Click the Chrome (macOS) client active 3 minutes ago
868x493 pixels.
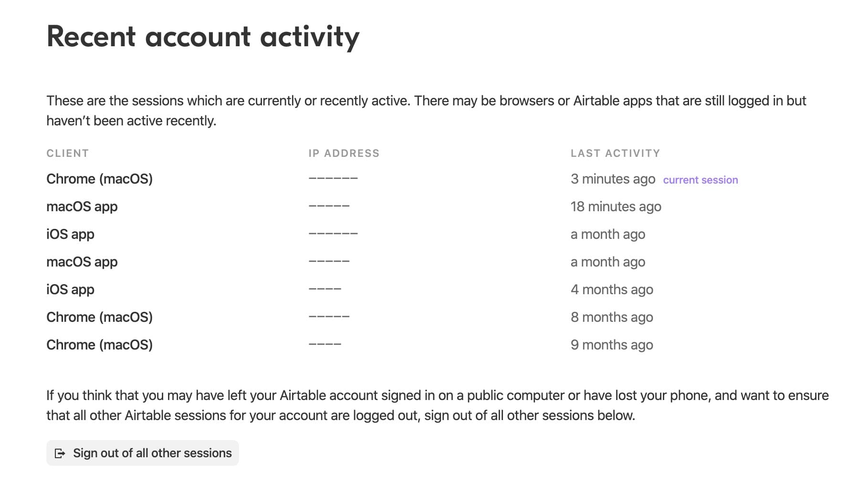coord(99,179)
